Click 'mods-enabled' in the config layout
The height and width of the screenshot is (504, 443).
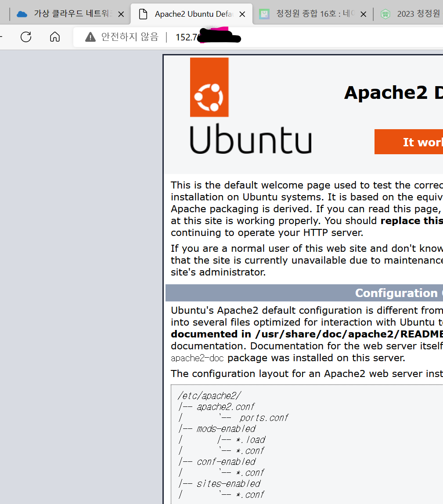point(226,429)
